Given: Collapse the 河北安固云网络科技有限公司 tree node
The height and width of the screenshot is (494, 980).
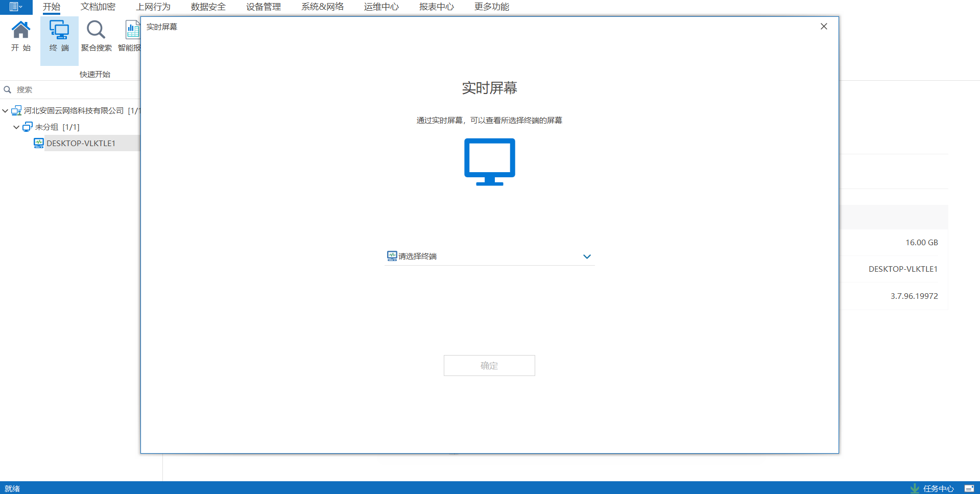Looking at the screenshot, I should point(5,111).
